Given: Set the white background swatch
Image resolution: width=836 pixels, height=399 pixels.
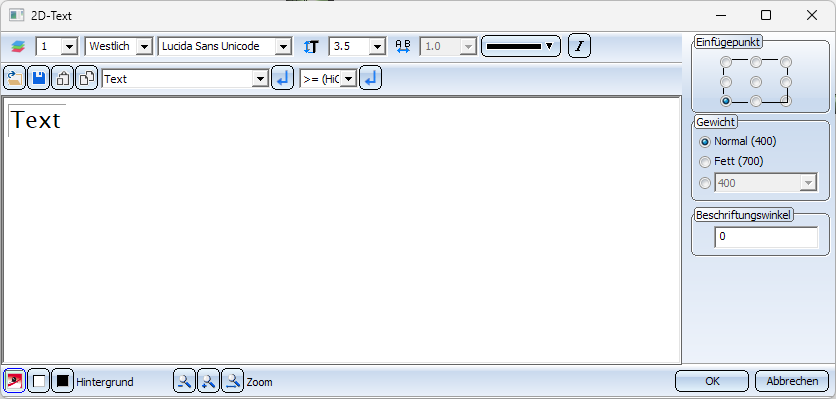Looking at the screenshot, I should click(x=38, y=381).
